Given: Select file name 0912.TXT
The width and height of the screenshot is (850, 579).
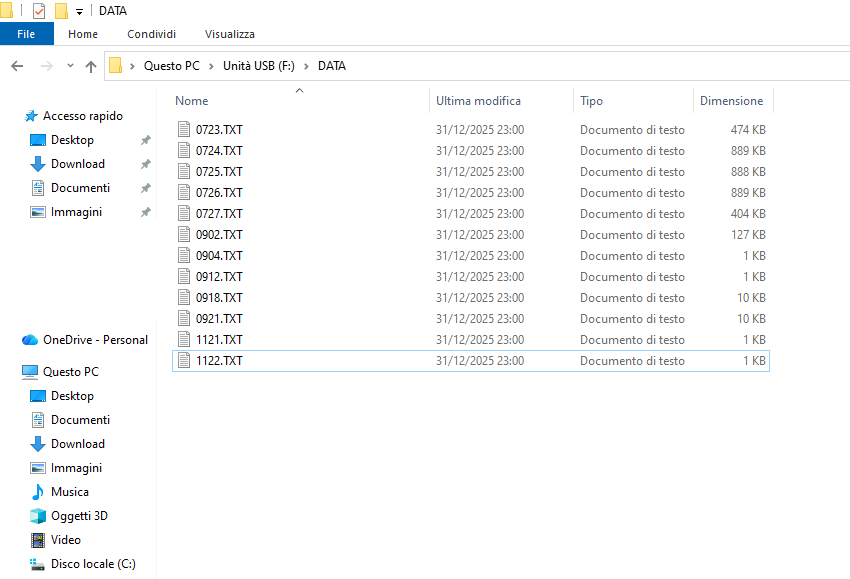Looking at the screenshot, I should pyautogui.click(x=219, y=277).
